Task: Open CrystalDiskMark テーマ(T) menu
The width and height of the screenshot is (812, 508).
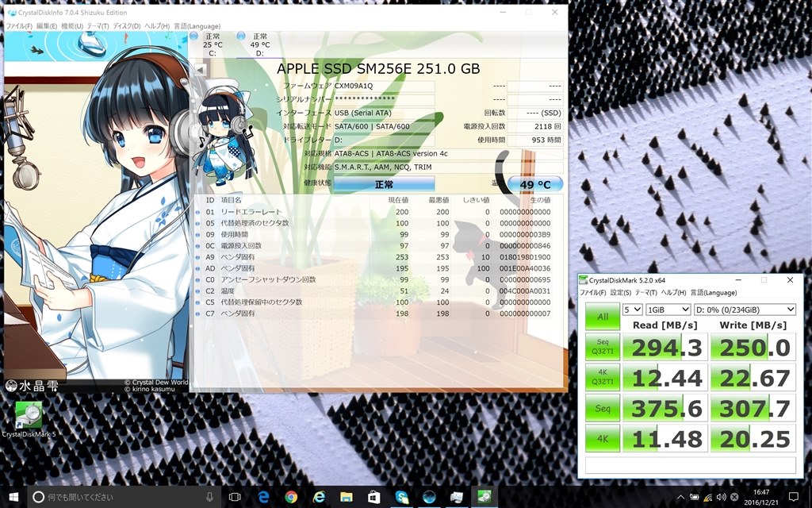Action: [x=645, y=292]
